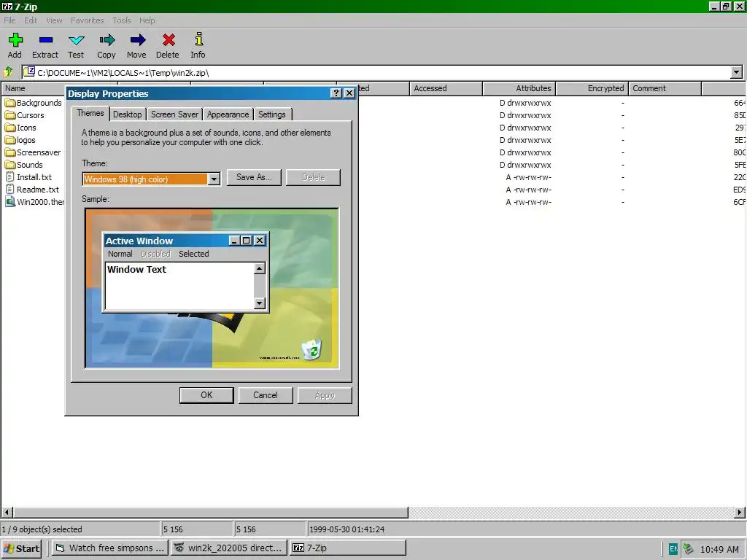Switch to win2k_202005 taskbar window
747x560 pixels.
pyautogui.click(x=228, y=548)
